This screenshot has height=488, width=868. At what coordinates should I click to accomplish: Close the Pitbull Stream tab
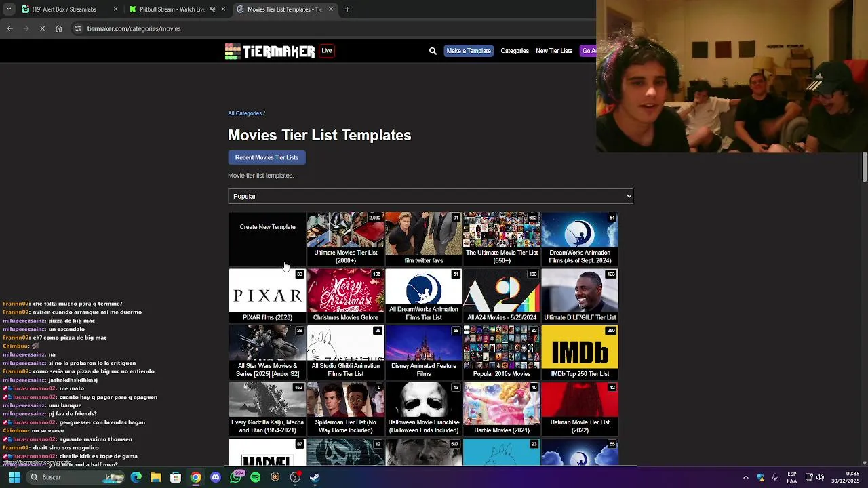click(x=223, y=9)
